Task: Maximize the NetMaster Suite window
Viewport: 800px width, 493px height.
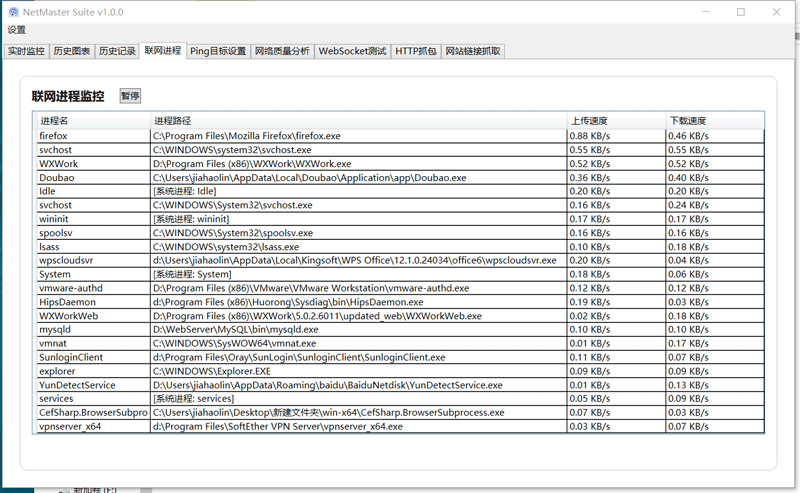Action: 741,12
